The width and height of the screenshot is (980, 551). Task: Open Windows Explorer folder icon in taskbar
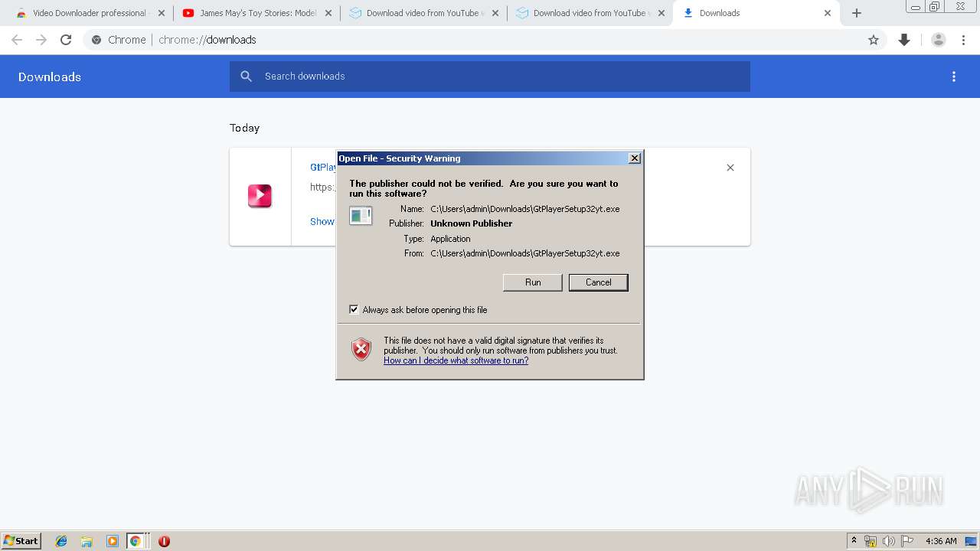87,541
